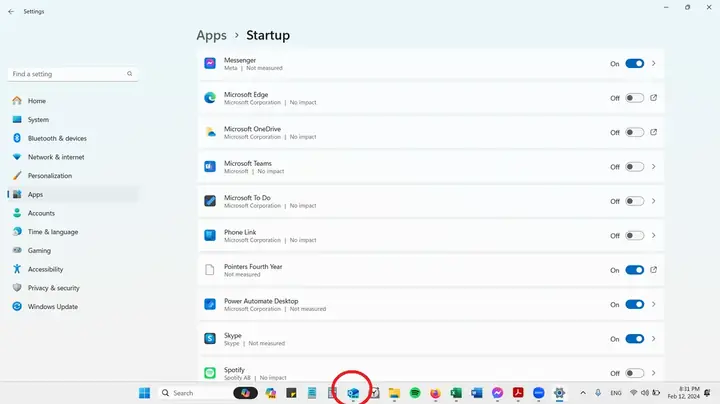Open Bluetooth & devices settings
720x404 pixels.
[73, 138]
